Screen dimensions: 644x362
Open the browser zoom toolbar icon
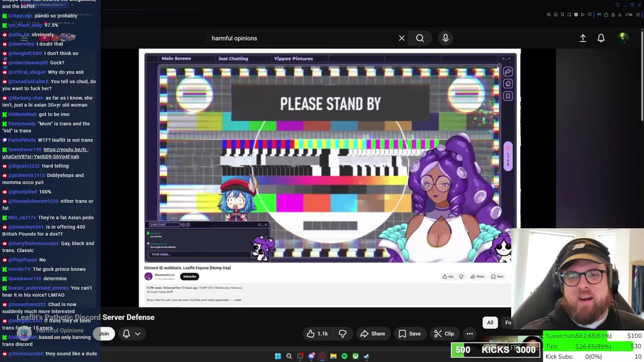(549, 15)
